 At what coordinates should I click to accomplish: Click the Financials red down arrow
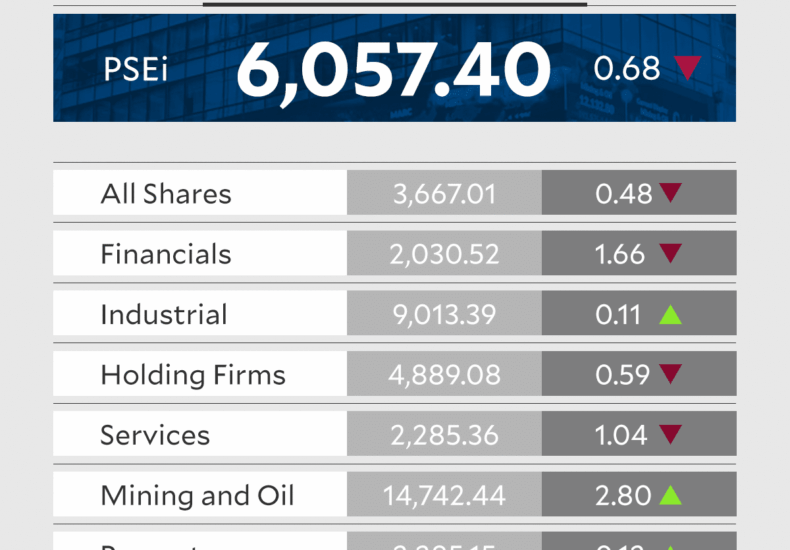670,254
